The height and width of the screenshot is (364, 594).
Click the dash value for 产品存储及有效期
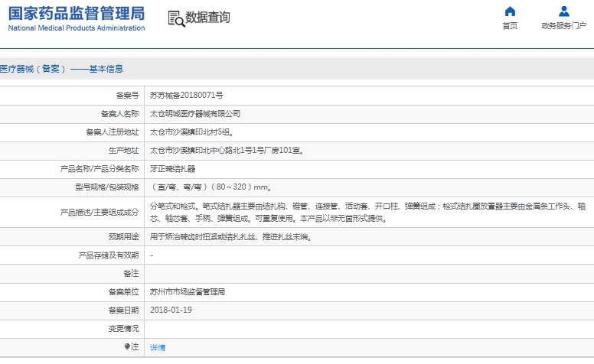[152, 255]
